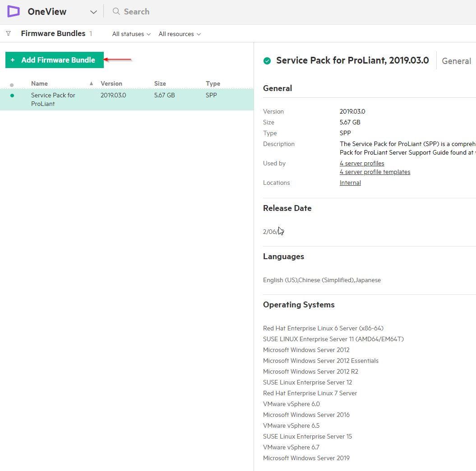The image size is (476, 471).
Task: Select the Service Pack for ProLiant row
Action: (x=127, y=100)
